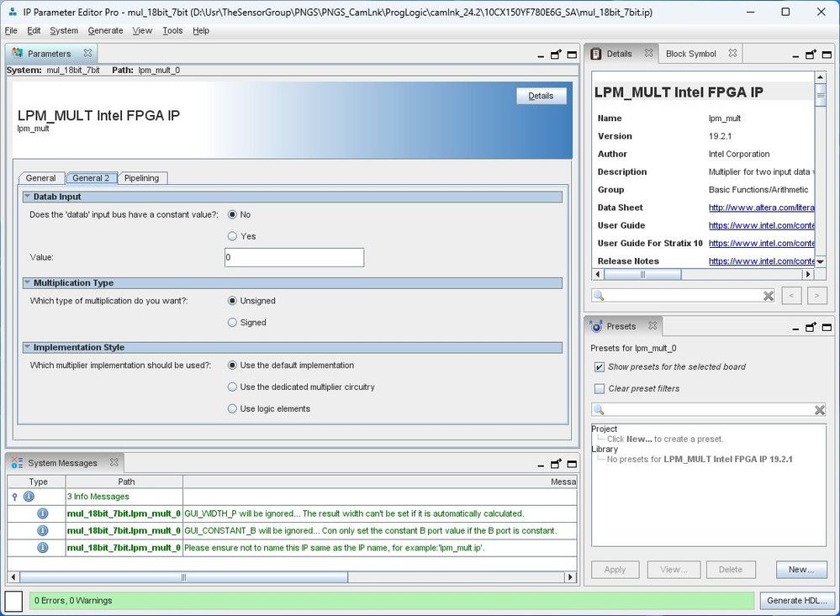
Task: Open the Edit menu
Action: pyautogui.click(x=34, y=30)
